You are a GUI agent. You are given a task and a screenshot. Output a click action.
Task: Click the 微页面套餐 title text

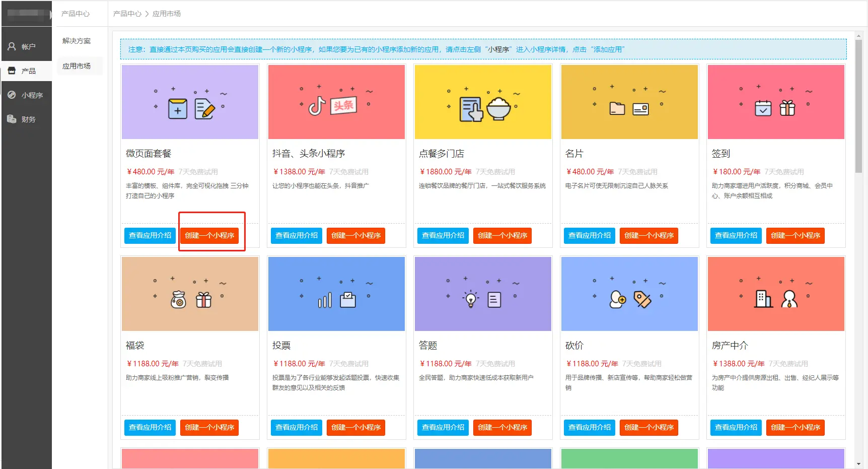[149, 154]
